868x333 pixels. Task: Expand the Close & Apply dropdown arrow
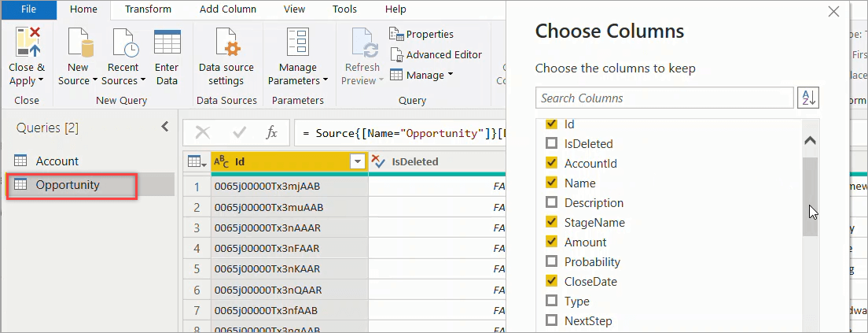[x=40, y=81]
